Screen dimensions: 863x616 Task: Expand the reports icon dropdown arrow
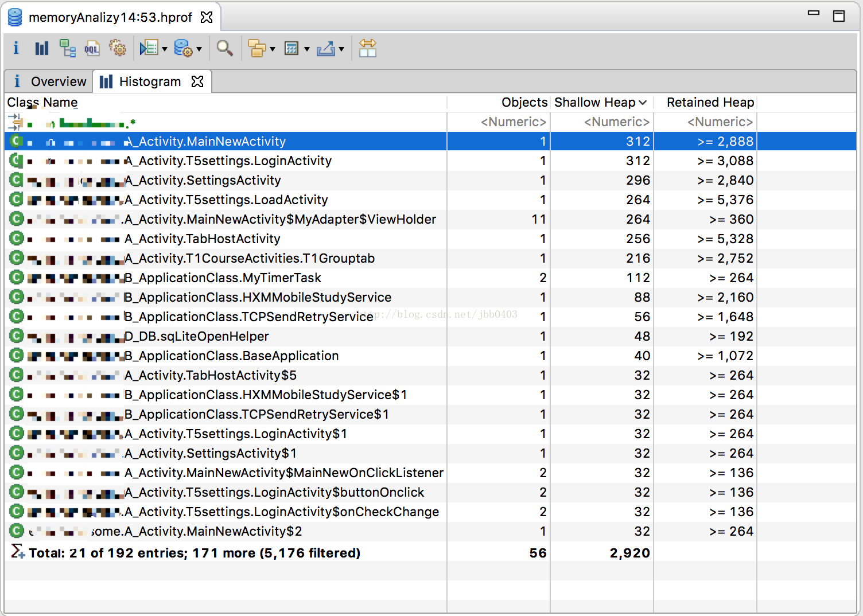coord(165,49)
